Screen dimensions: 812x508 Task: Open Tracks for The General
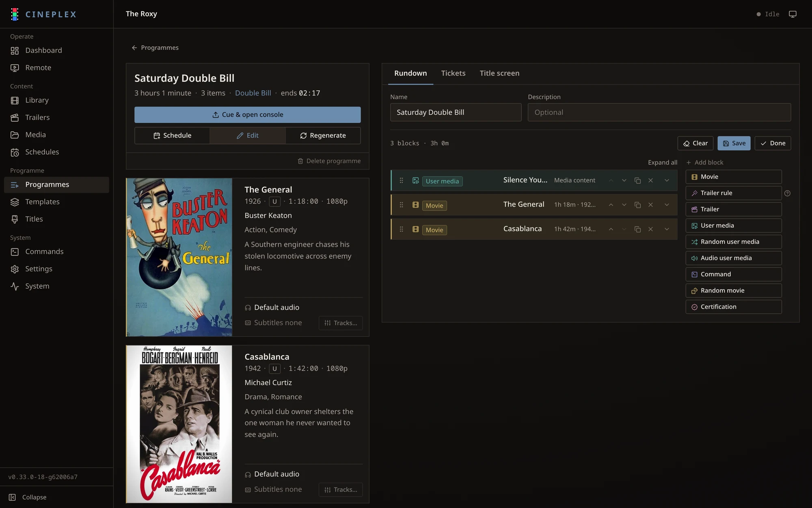tap(341, 323)
